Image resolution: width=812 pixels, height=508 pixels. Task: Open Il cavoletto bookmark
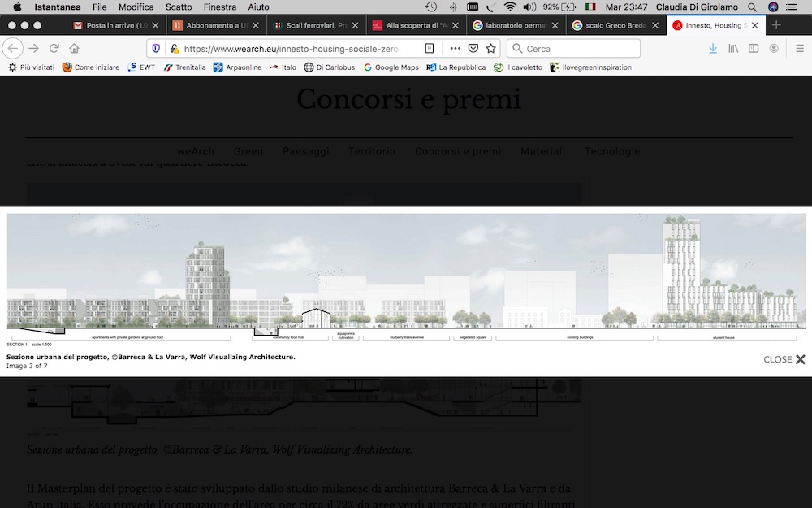coord(518,67)
